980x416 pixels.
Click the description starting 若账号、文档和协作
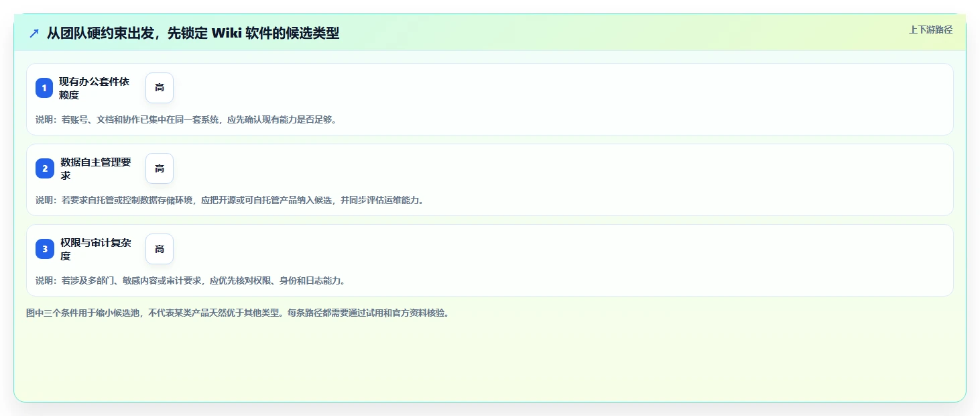point(186,119)
